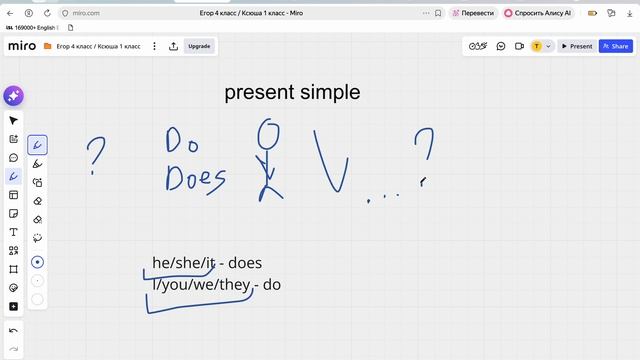Select the 'present simple' heading text

(x=292, y=92)
